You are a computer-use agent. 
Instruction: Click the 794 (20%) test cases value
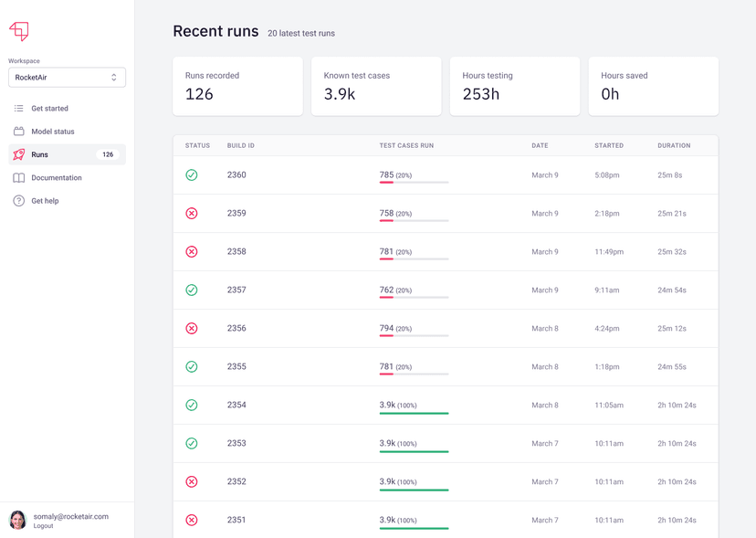coord(396,328)
